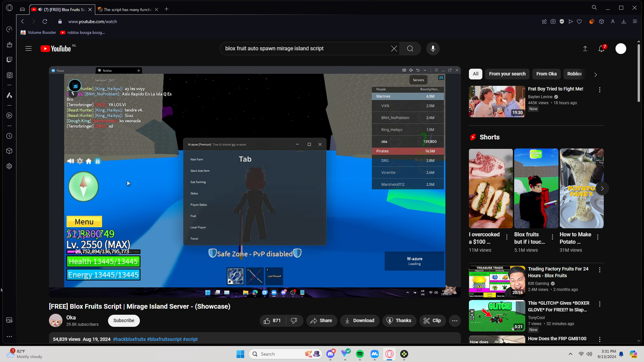Viewport: 644px width, 362px height.
Task: Open the ad blocker shield icon
Action: (x=562, y=21)
